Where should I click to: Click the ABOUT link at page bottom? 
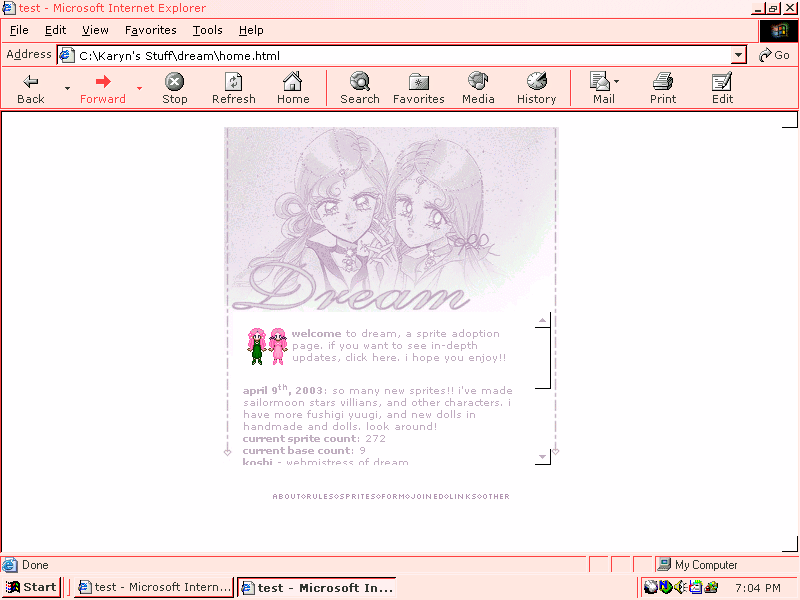click(286, 496)
